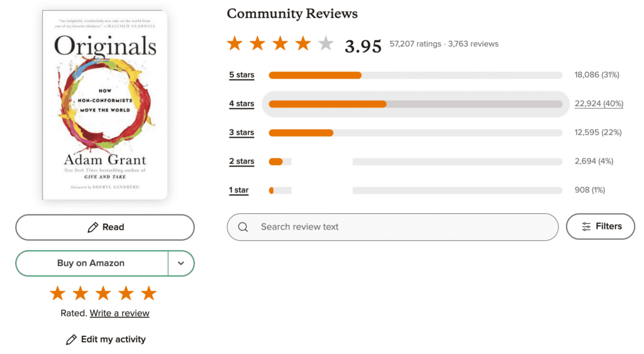Show only 3 stars reviews
Viewport: 644px width, 354px height.
[241, 133]
